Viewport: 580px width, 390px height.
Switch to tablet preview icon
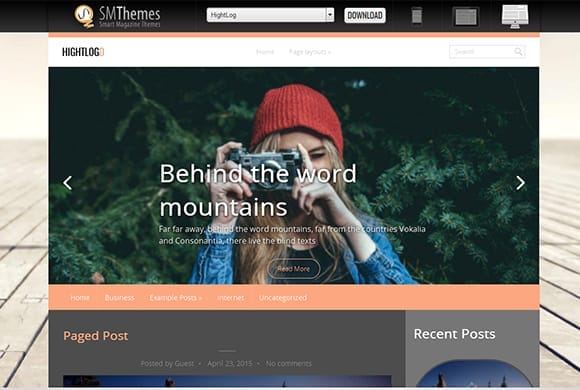point(466,17)
